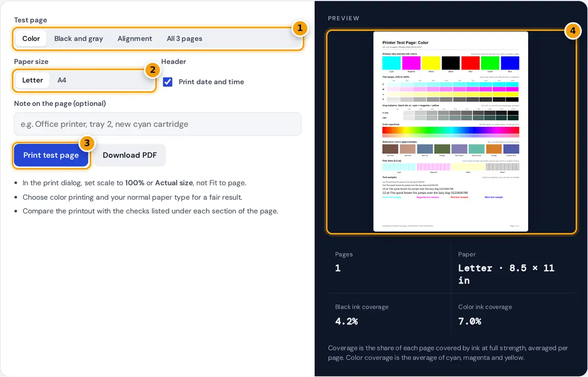Click the Print test page button
This screenshot has width=588, height=377.
point(51,155)
